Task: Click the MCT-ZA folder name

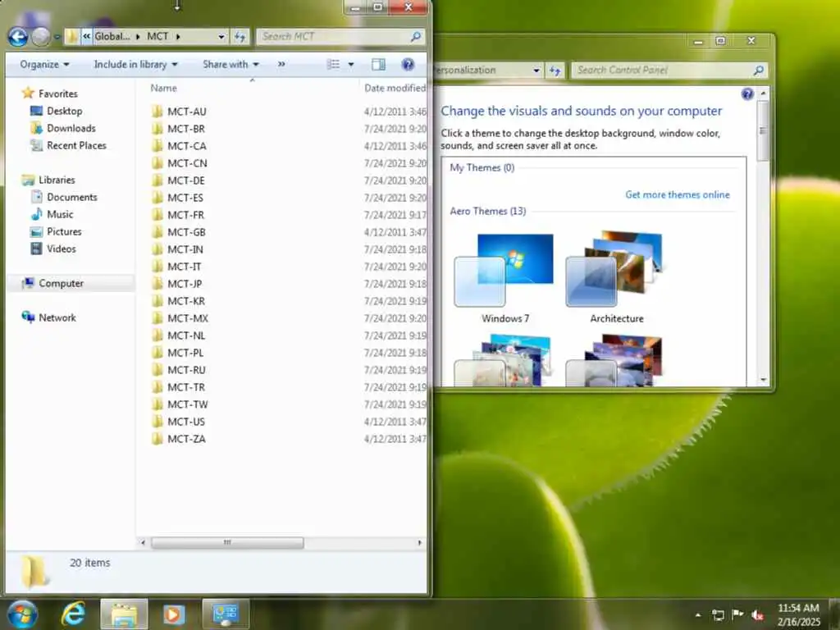Action: pos(186,439)
